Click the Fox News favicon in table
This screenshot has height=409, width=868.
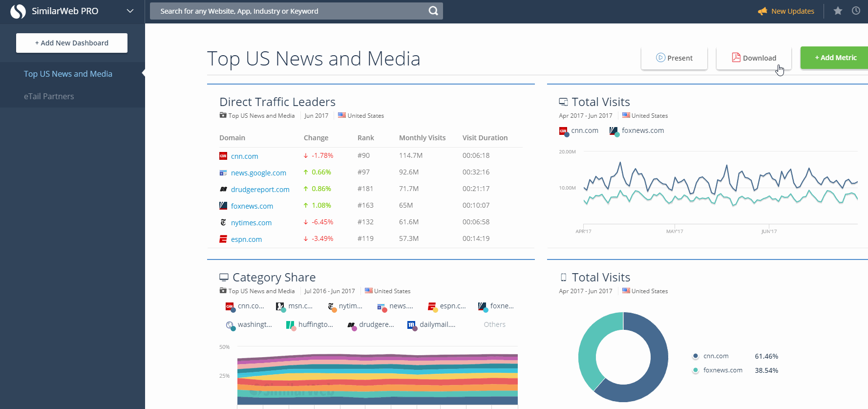tap(223, 206)
